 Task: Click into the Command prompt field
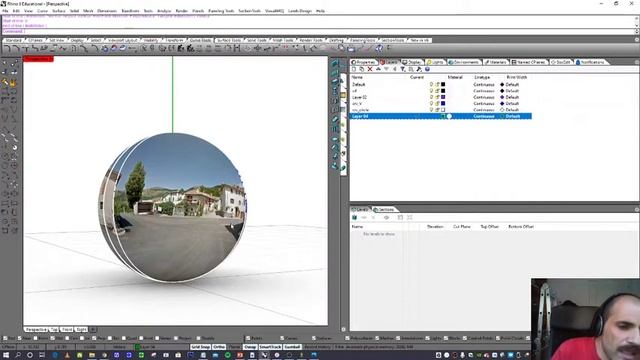318,31
